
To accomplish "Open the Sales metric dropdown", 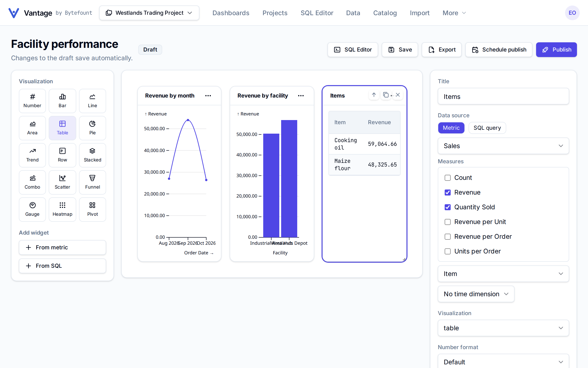I will (x=503, y=146).
